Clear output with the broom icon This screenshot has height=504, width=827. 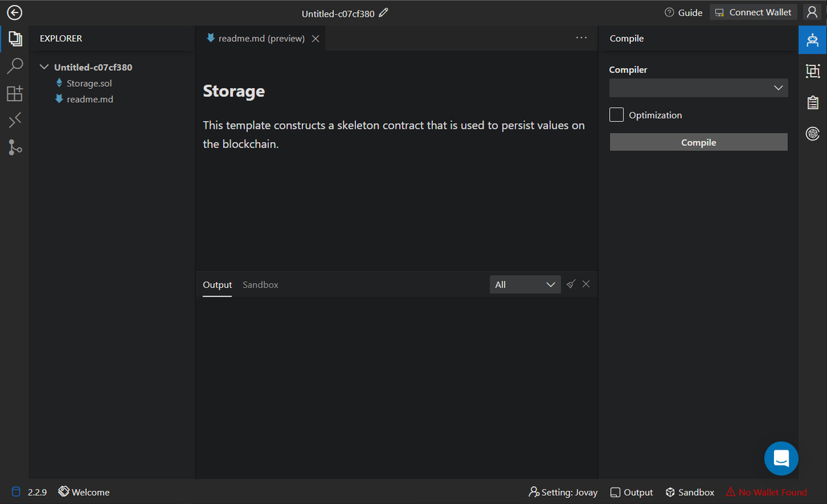(571, 284)
